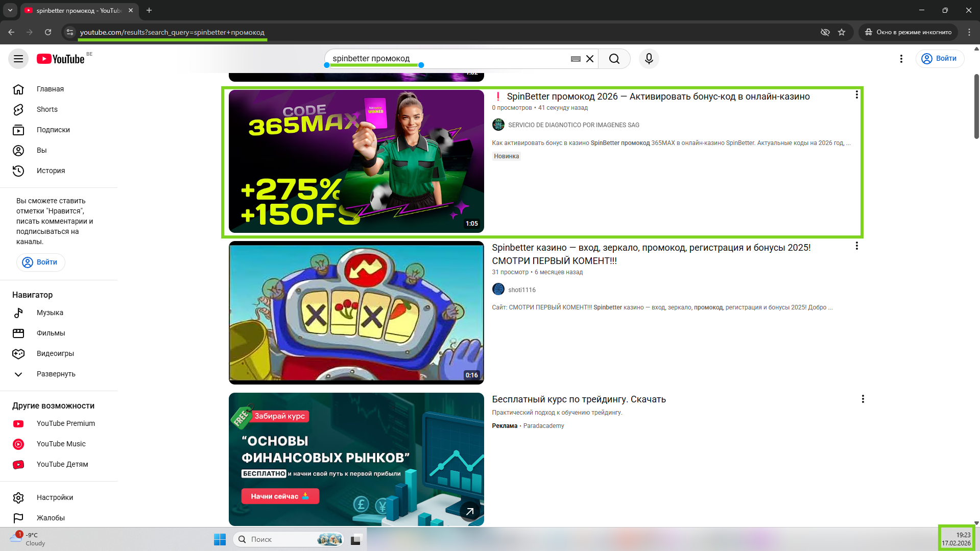Play the slot machine video thumbnail

coord(356,313)
